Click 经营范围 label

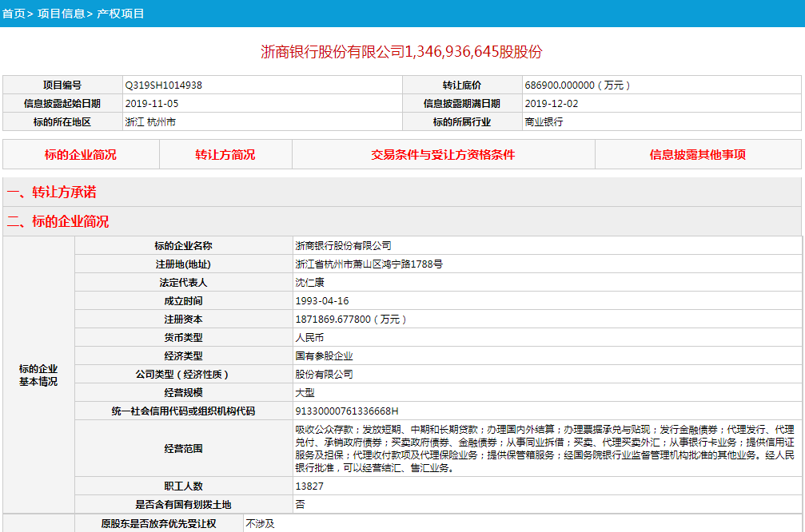tap(183, 449)
